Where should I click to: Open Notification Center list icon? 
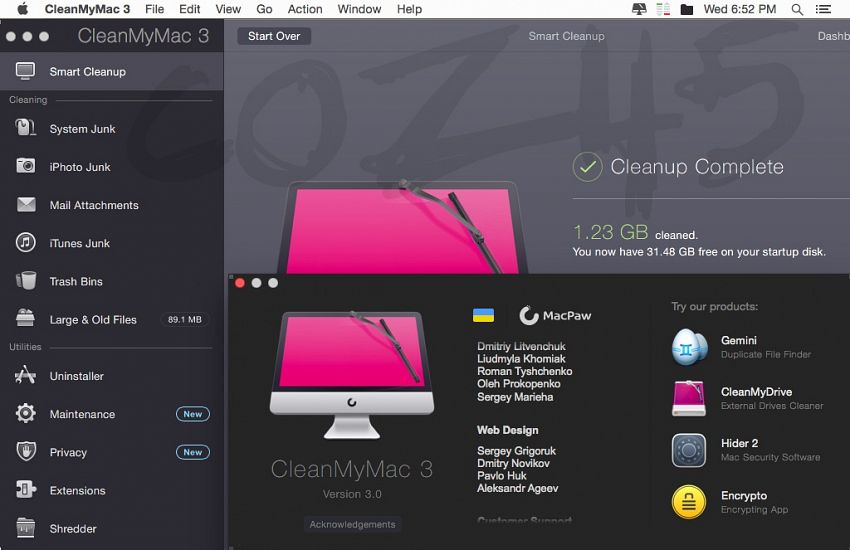click(823, 9)
